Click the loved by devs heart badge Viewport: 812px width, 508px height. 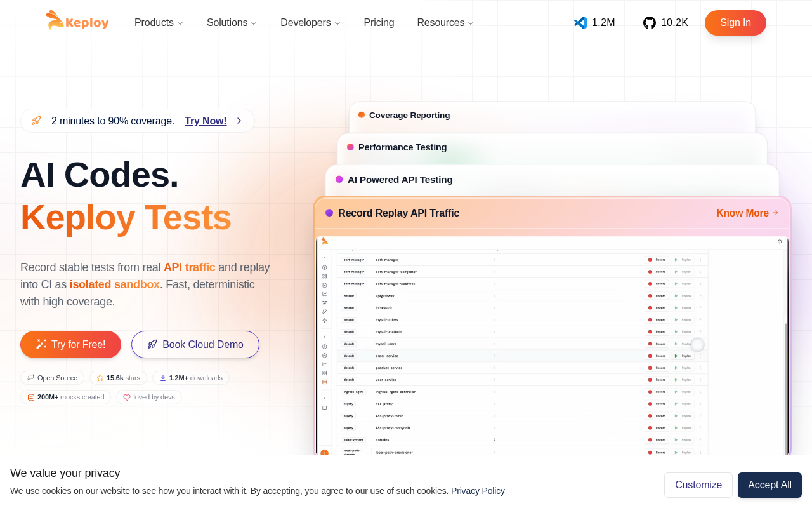(x=149, y=397)
